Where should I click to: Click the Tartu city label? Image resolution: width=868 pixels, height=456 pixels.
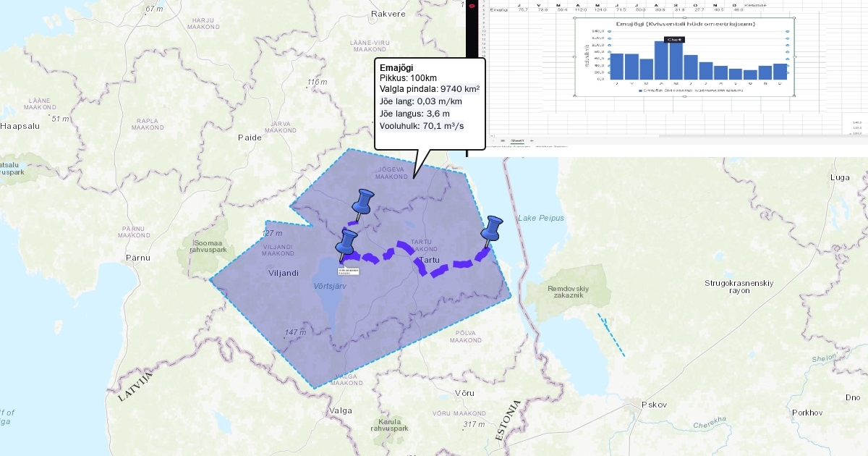[x=430, y=260]
